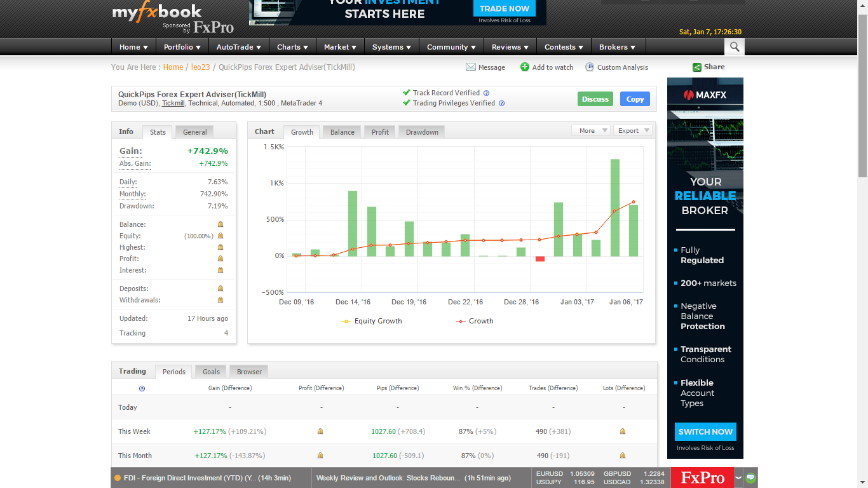The image size is (868, 488).
Task: Click the Tickmill broker link
Action: 173,103
